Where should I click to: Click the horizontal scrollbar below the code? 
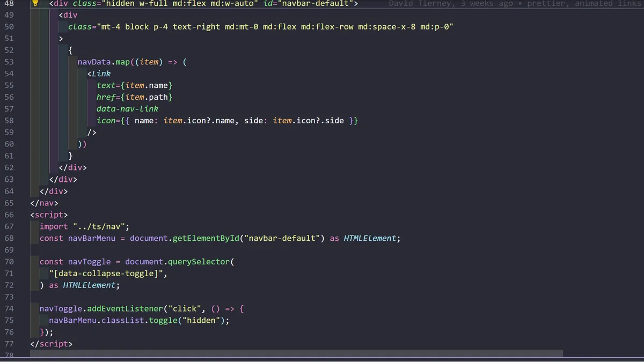pyautogui.click(x=296, y=353)
